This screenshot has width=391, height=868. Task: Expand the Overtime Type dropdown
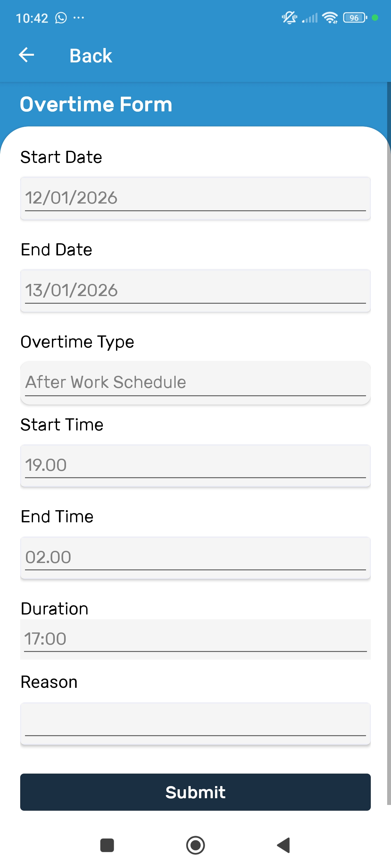point(195,382)
